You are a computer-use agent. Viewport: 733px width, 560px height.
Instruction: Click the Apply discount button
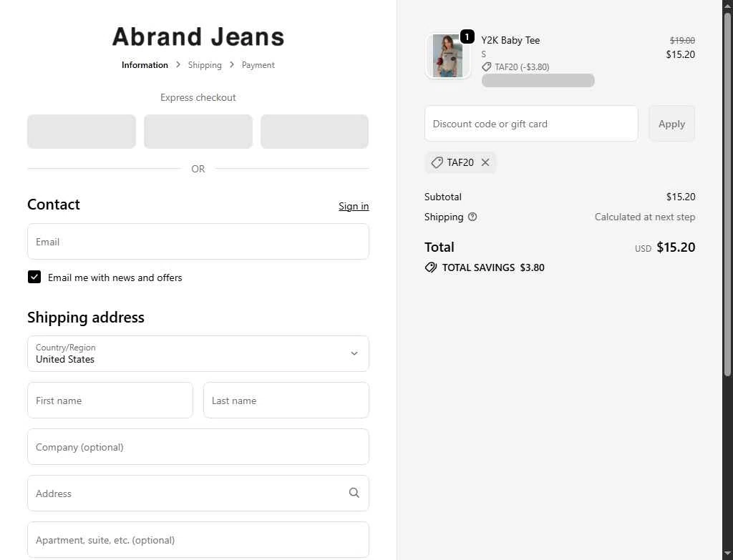coord(671,124)
